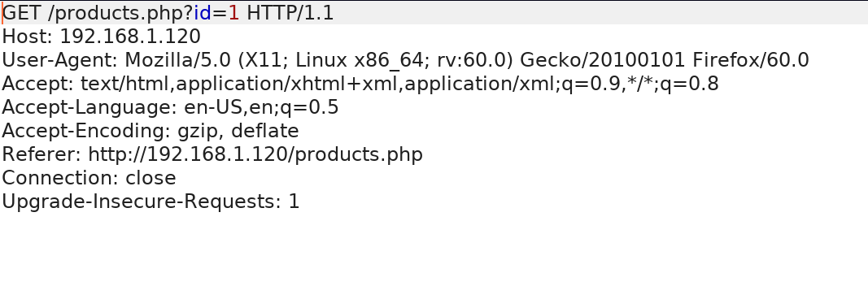Click the GET method in request line
The width and height of the screenshot is (868, 299).
point(21,13)
